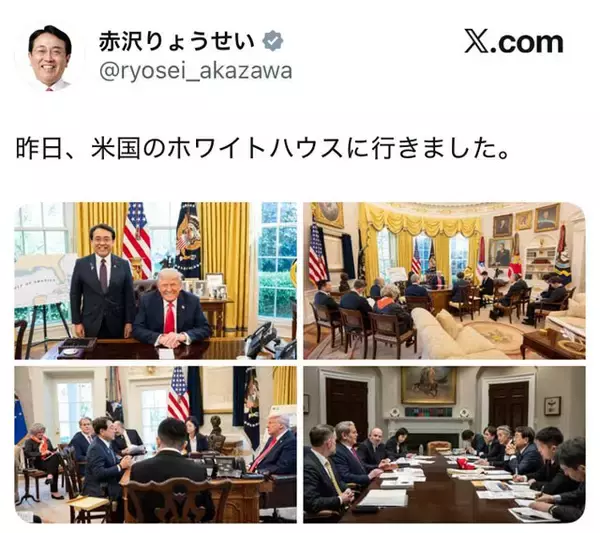Click the .com text beside X logo
This screenshot has height=533, width=600.
(x=526, y=42)
